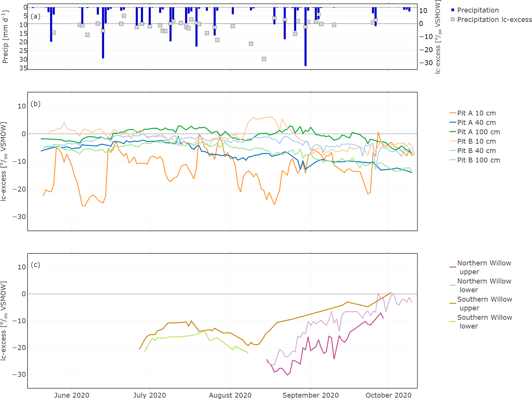
Task: Click the panel (c) subplot label
Action: click(36, 265)
